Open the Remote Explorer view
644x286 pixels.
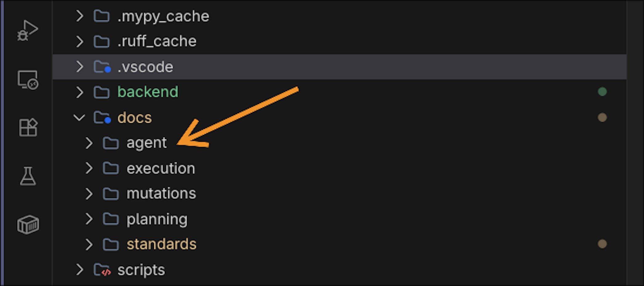[x=28, y=80]
